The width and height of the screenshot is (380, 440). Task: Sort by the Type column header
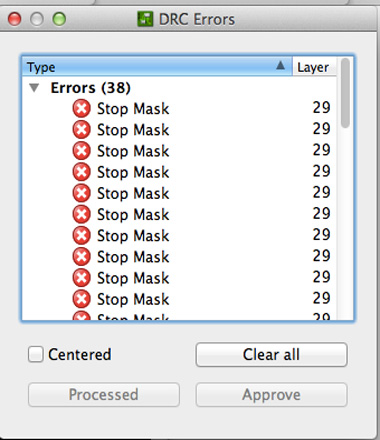tap(157, 67)
